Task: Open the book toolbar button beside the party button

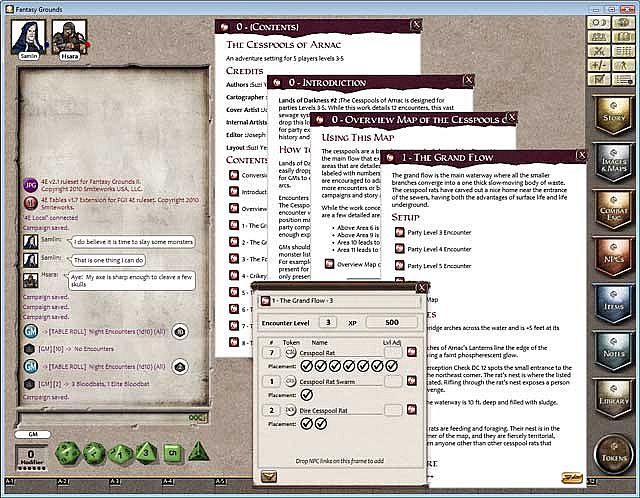Action: point(623,37)
